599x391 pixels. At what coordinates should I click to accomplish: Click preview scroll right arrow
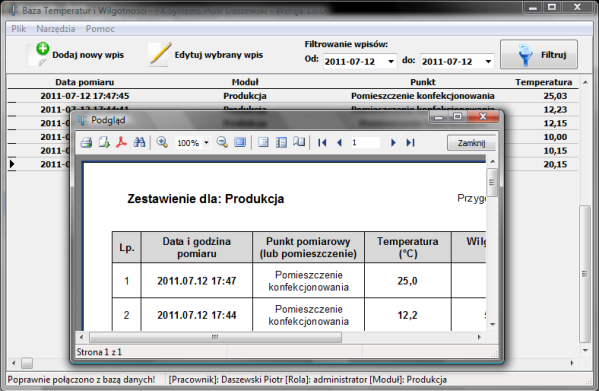click(479, 337)
